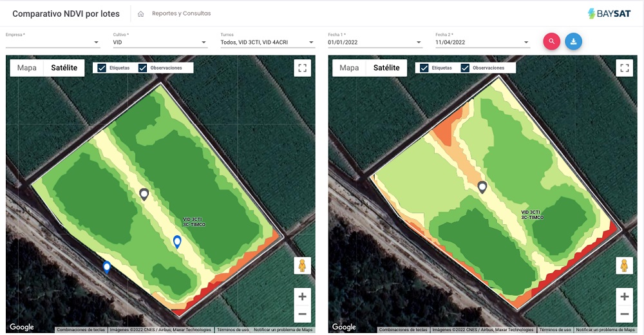Select Satélite tab on right map
Viewport: 644px width, 335px height.
pos(386,68)
